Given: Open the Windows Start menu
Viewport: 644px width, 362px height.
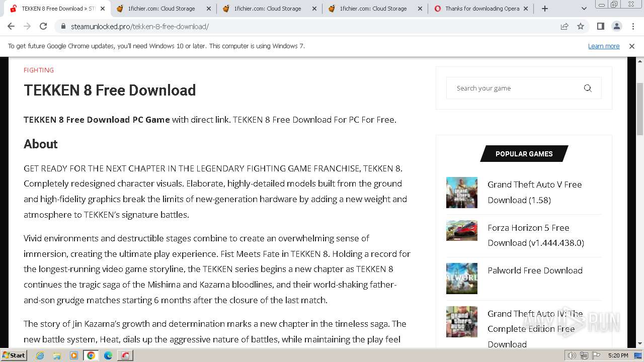Looking at the screenshot, I should click(14, 355).
